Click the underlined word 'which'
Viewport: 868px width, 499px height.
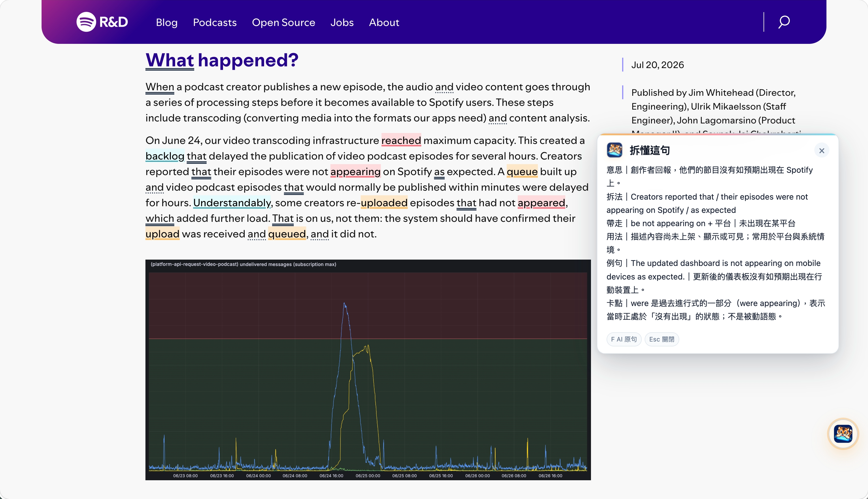tap(160, 219)
